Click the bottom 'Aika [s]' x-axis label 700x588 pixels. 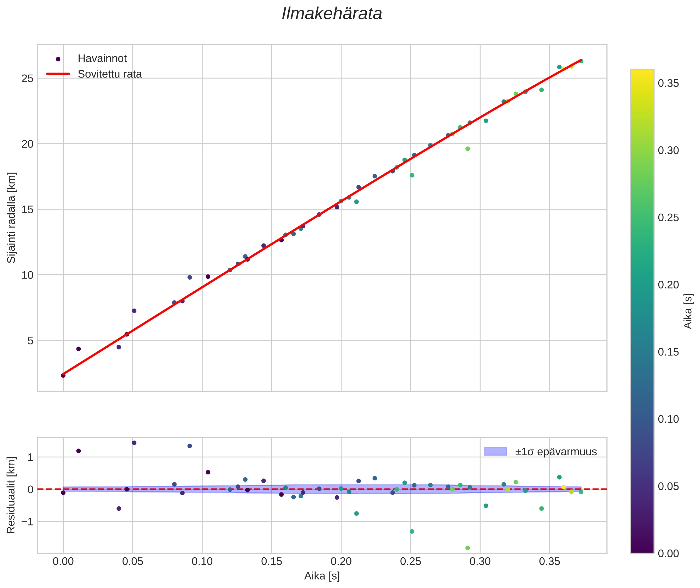tap(322, 576)
